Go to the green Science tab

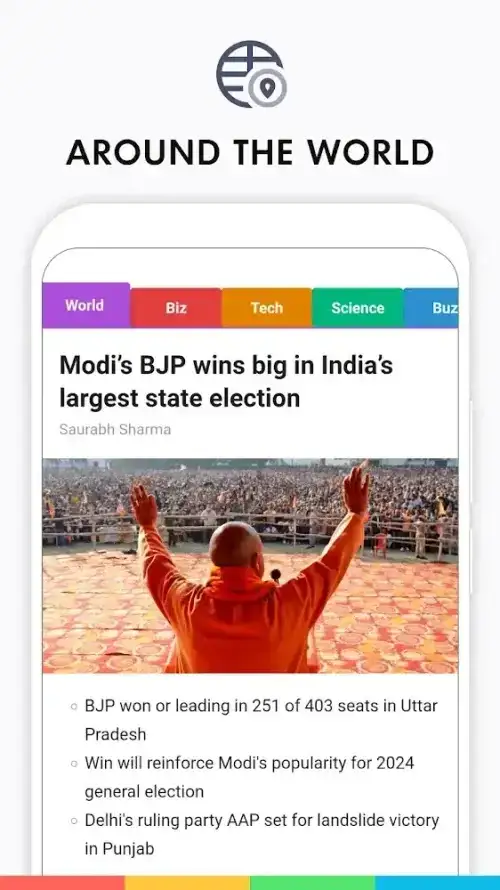pos(358,308)
